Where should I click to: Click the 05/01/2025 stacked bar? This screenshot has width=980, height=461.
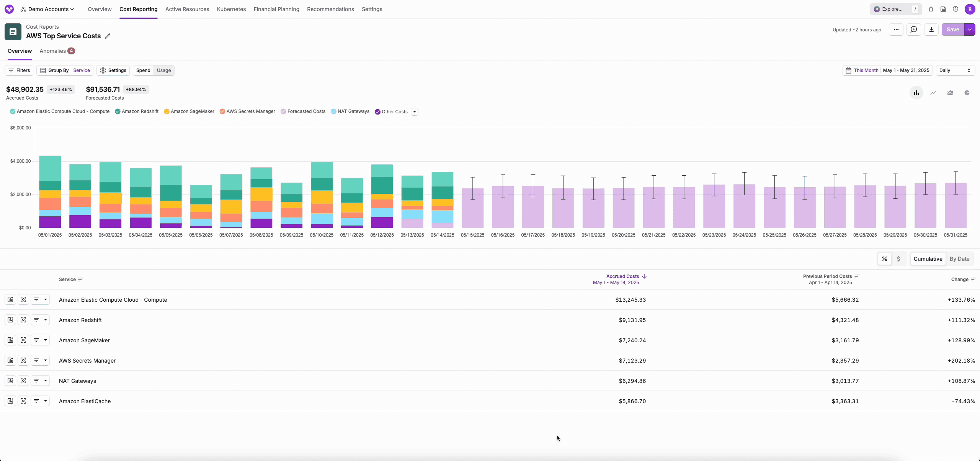tap(50, 191)
